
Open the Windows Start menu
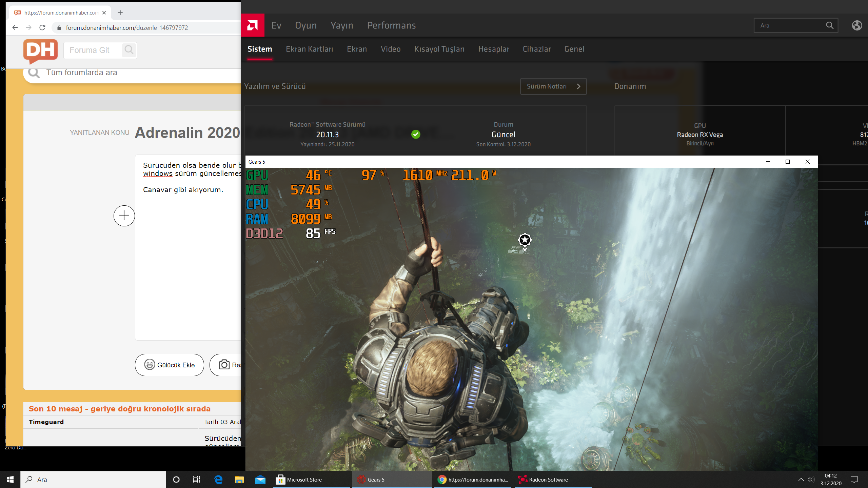point(10,480)
